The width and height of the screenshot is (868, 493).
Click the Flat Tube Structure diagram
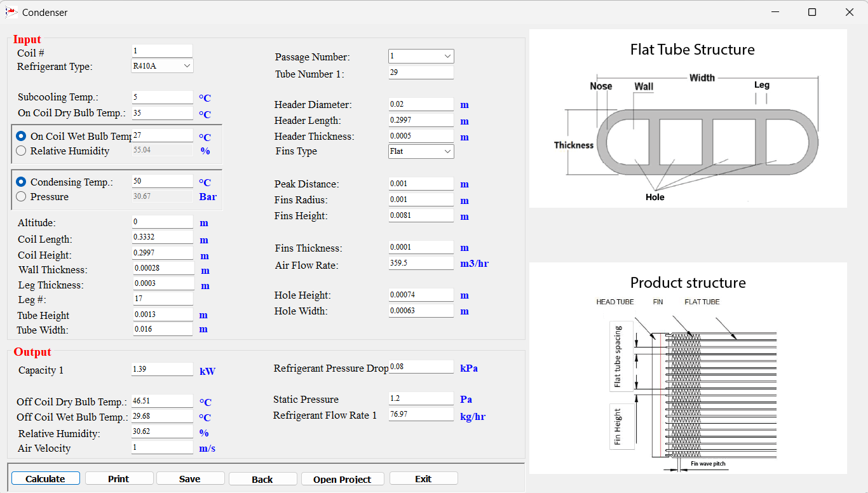[x=688, y=118]
